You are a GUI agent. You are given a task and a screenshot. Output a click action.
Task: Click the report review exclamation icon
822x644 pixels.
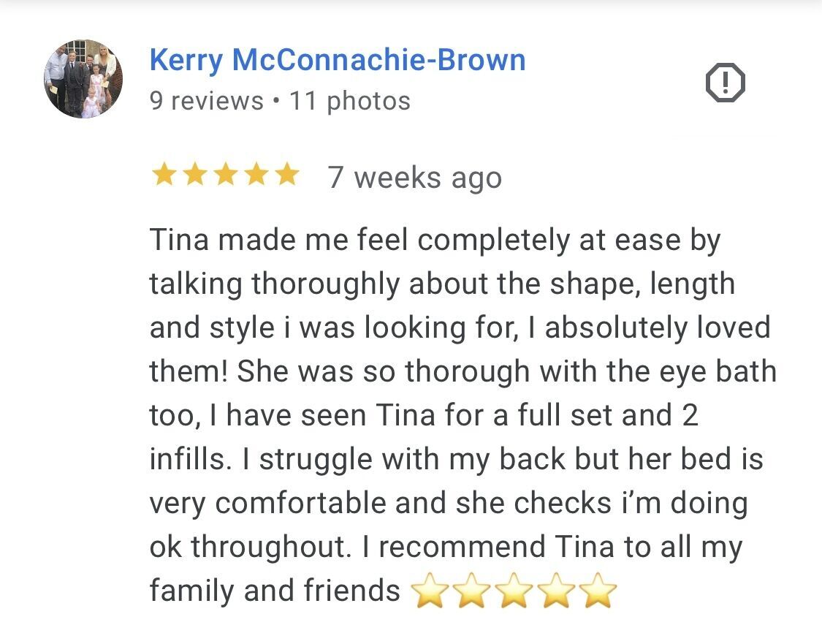[x=725, y=83]
